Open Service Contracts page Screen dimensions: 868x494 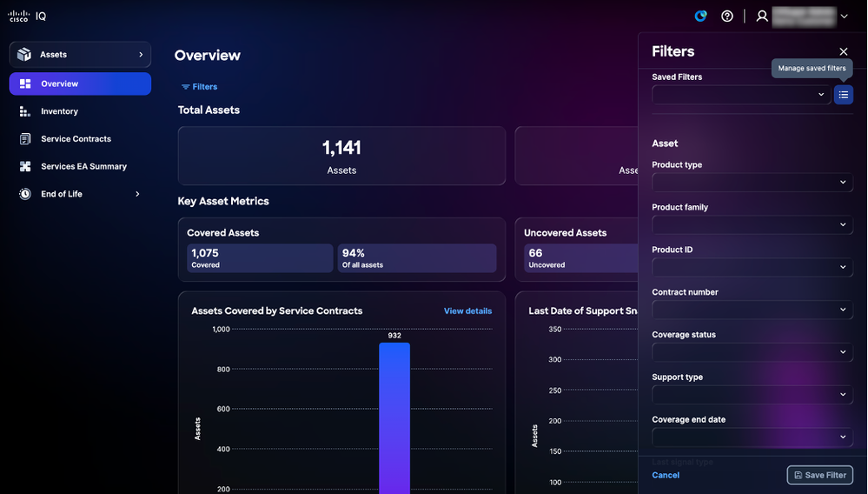(76, 139)
